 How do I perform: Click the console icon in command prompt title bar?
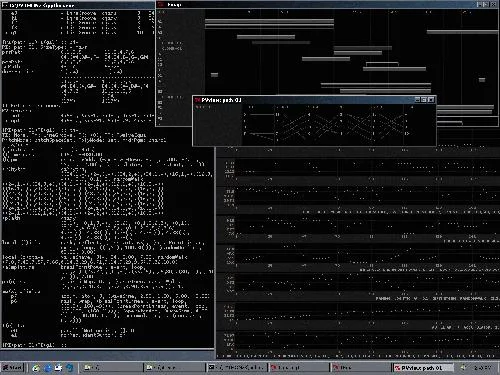5,5
